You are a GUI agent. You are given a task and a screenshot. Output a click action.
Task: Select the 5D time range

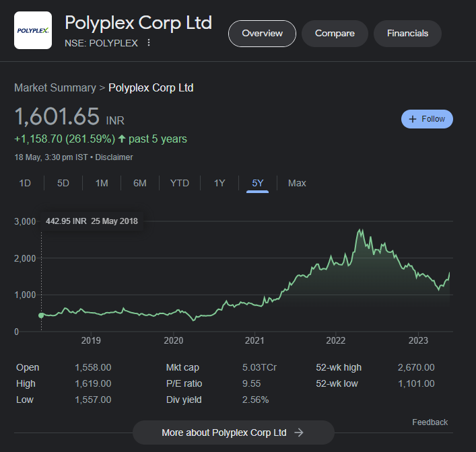[x=63, y=183]
